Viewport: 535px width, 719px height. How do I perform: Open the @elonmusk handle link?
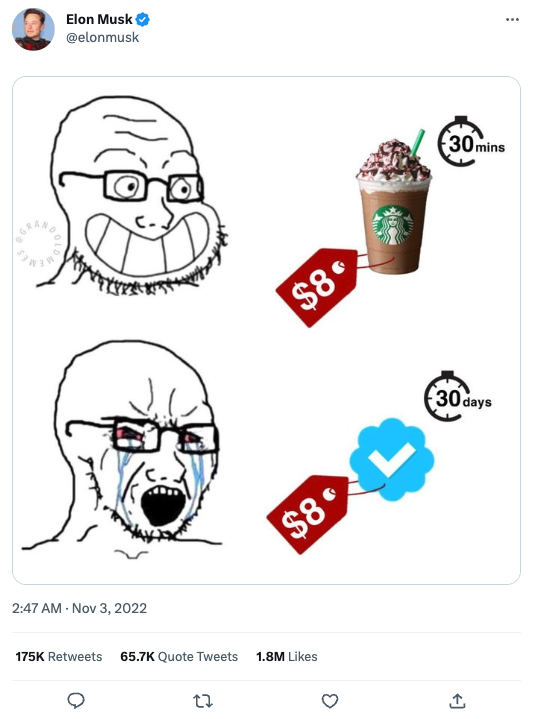[x=102, y=38]
